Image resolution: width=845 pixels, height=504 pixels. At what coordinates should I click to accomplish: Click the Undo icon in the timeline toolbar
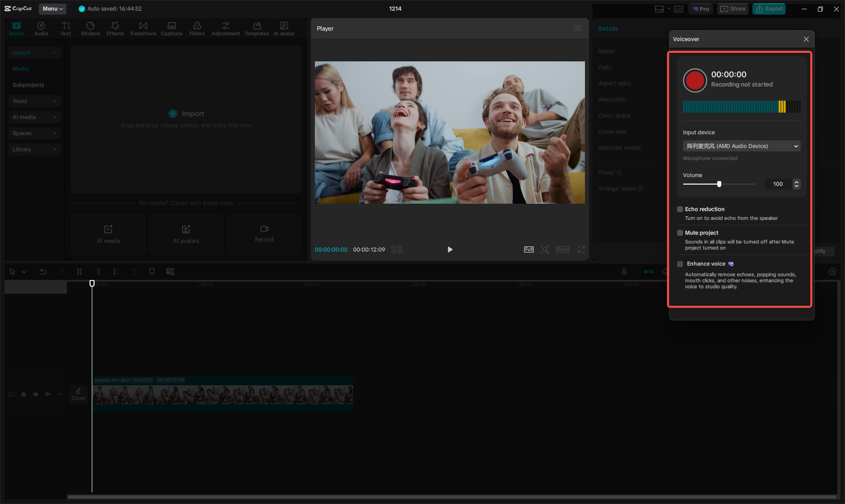tap(43, 272)
